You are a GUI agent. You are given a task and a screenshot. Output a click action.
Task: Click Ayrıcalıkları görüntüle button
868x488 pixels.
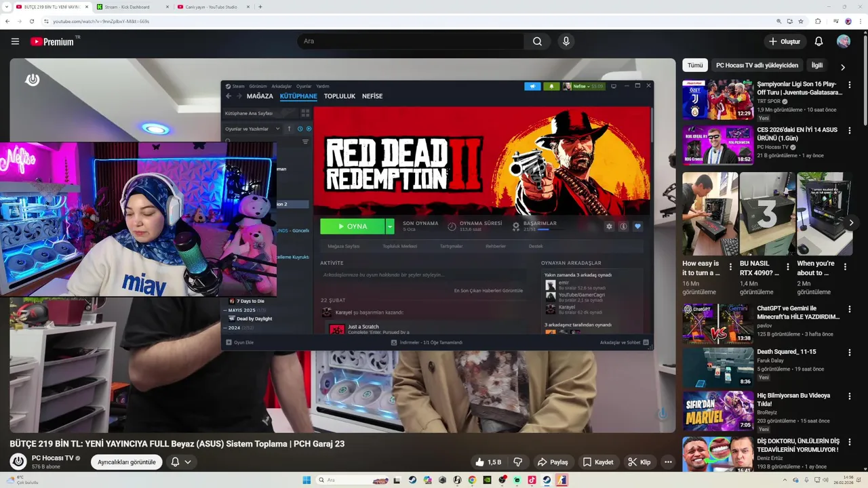coord(127,462)
